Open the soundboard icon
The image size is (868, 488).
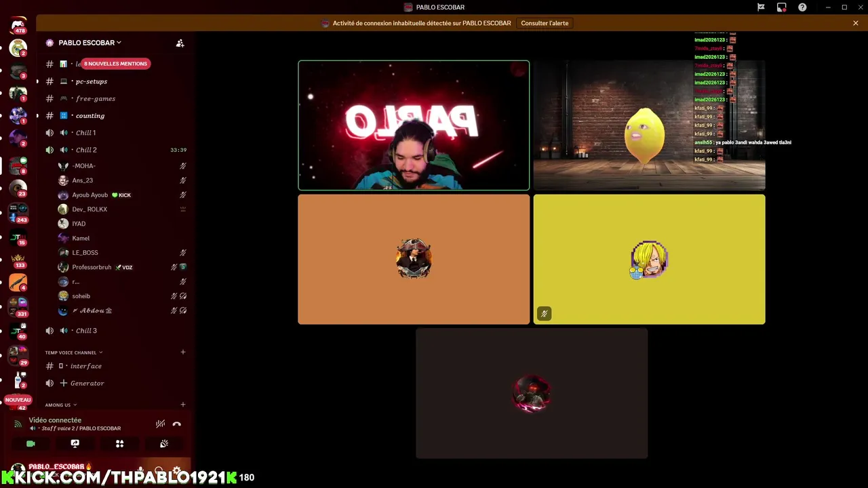[164, 444]
